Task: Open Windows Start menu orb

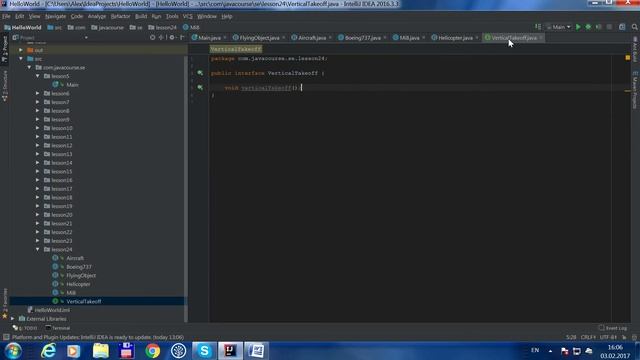Action: pos(13,351)
